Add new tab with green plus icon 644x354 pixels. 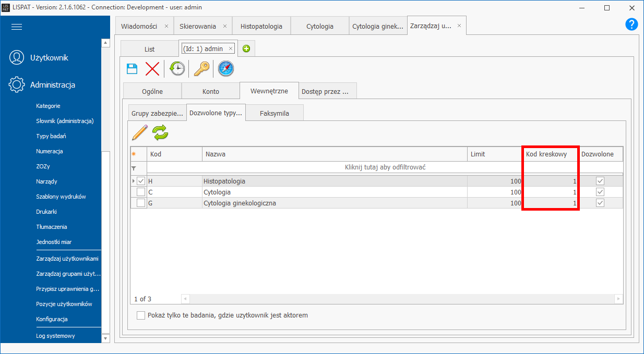246,48
